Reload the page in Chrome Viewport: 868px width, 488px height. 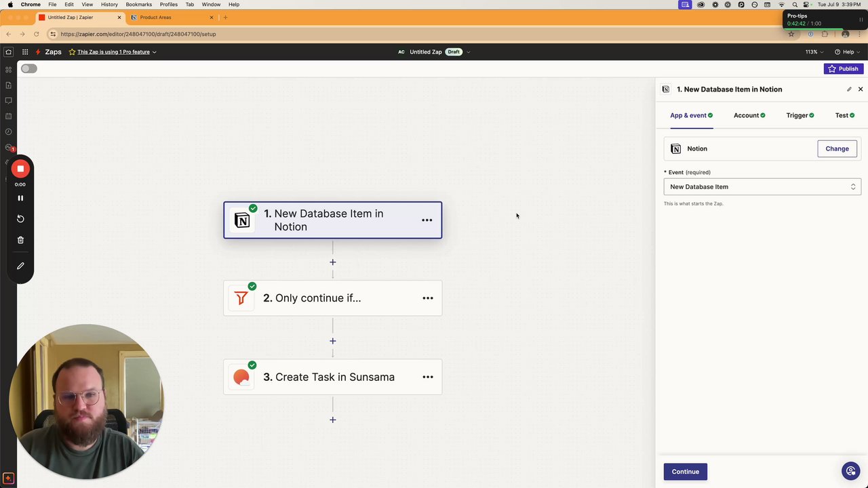click(x=36, y=34)
